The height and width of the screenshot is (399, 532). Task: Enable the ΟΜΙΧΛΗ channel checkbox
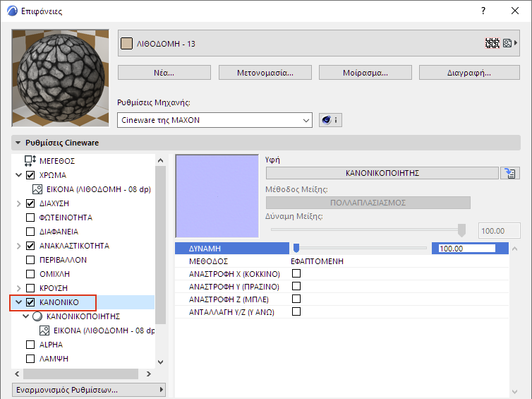30,274
